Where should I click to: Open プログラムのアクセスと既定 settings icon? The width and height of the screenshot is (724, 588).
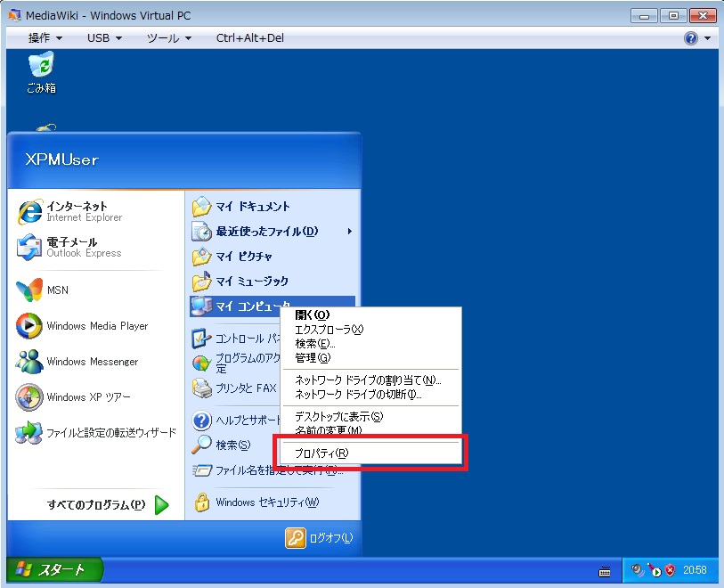point(202,363)
